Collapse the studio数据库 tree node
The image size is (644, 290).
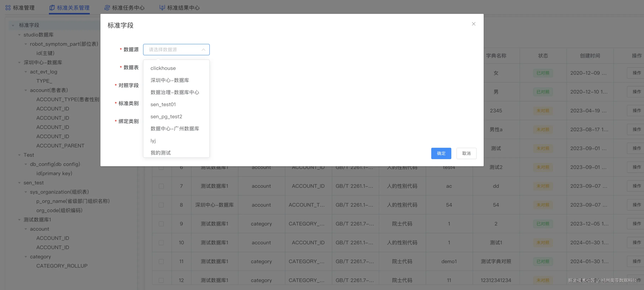point(19,35)
